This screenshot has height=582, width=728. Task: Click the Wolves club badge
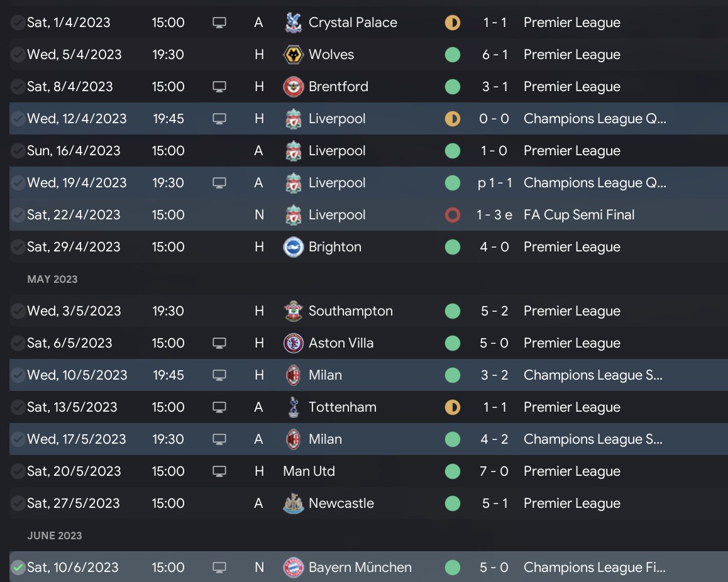293,55
